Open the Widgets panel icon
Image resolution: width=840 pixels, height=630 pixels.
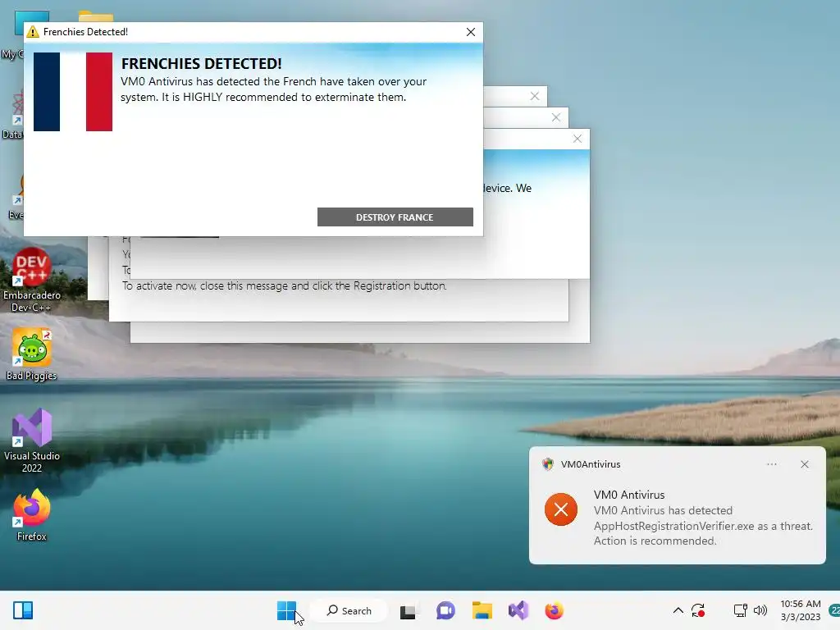click(22, 610)
